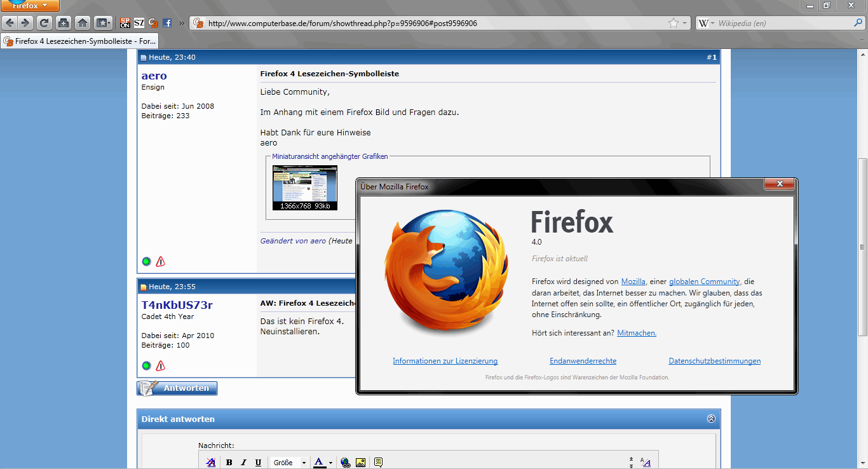
Task: Toggle bold formatting
Action: click(229, 463)
